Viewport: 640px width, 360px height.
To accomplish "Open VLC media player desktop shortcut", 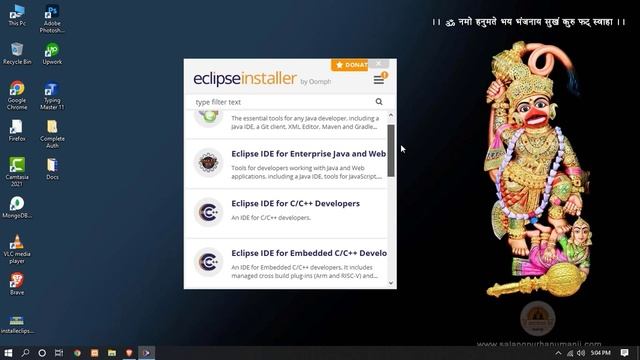I will pos(17,249).
